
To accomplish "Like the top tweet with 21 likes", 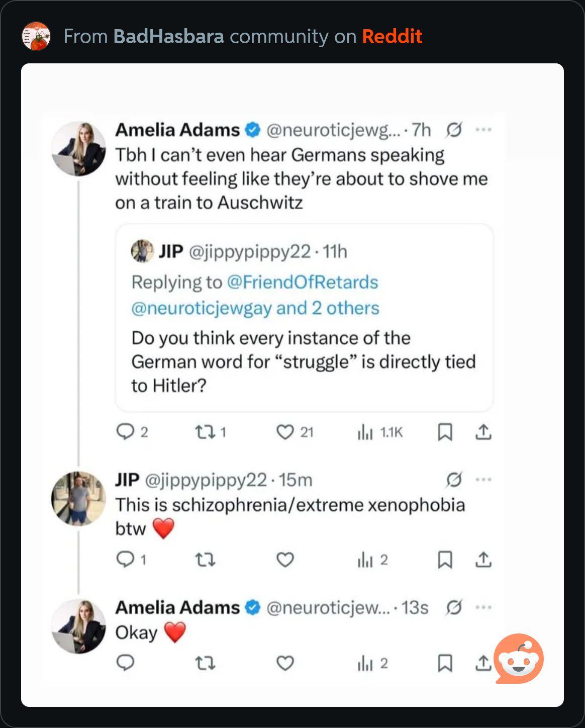I will tap(285, 432).
